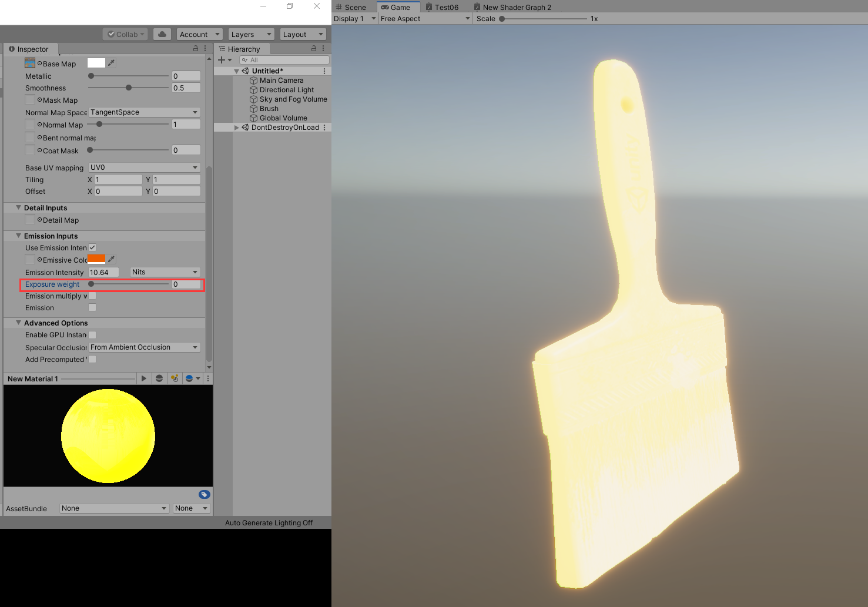Viewport: 868px width, 607px height.
Task: Select the Test06 tab
Action: [x=444, y=7]
